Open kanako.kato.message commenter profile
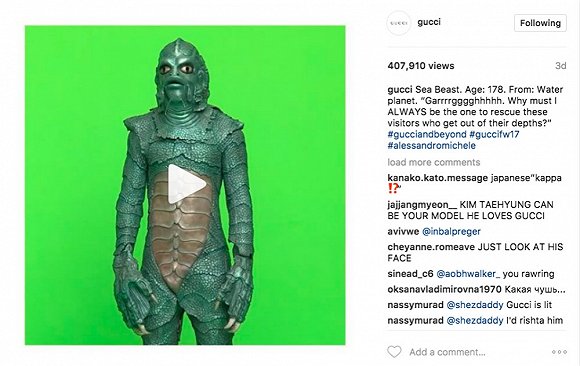 click(438, 178)
